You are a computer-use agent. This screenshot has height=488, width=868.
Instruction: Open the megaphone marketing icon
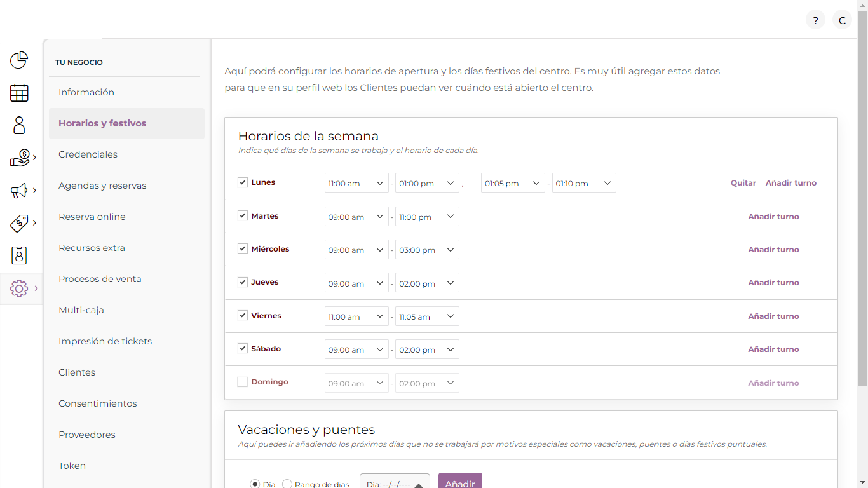(19, 190)
